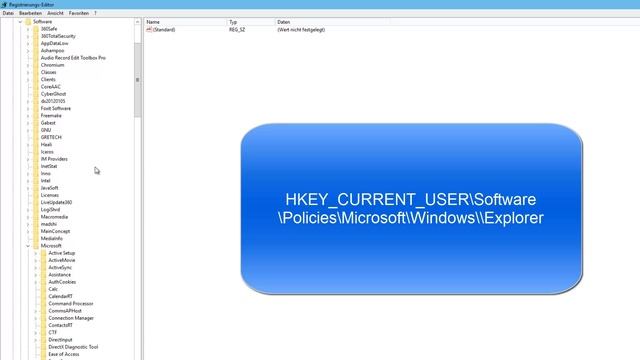Select the Audio Record Edit Toolbox Pro key

(73, 58)
